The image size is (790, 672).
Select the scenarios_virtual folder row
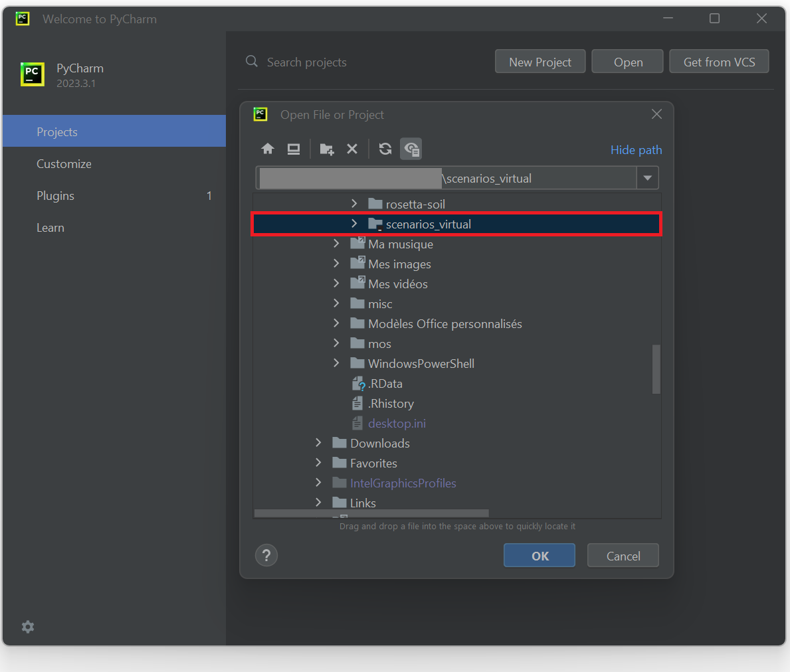pos(456,224)
